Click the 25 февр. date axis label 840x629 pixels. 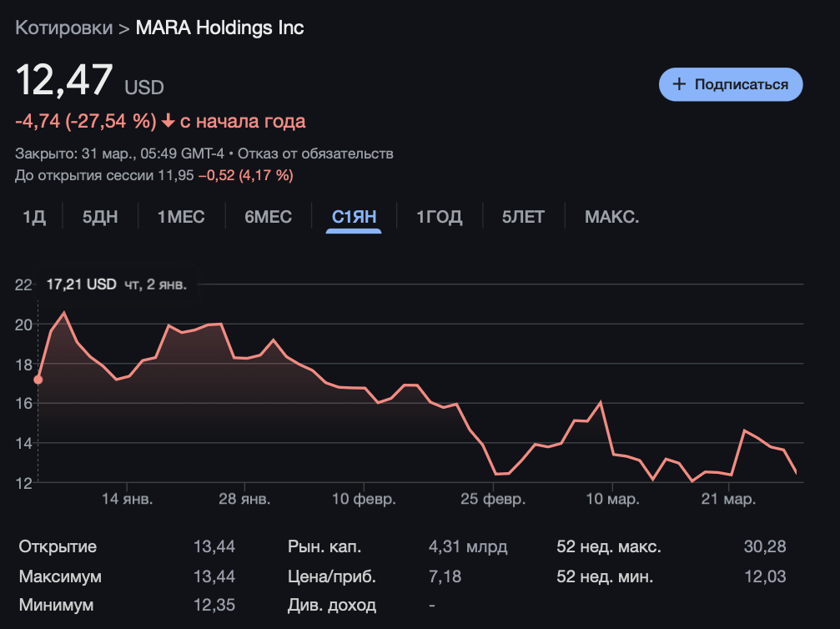click(x=493, y=499)
